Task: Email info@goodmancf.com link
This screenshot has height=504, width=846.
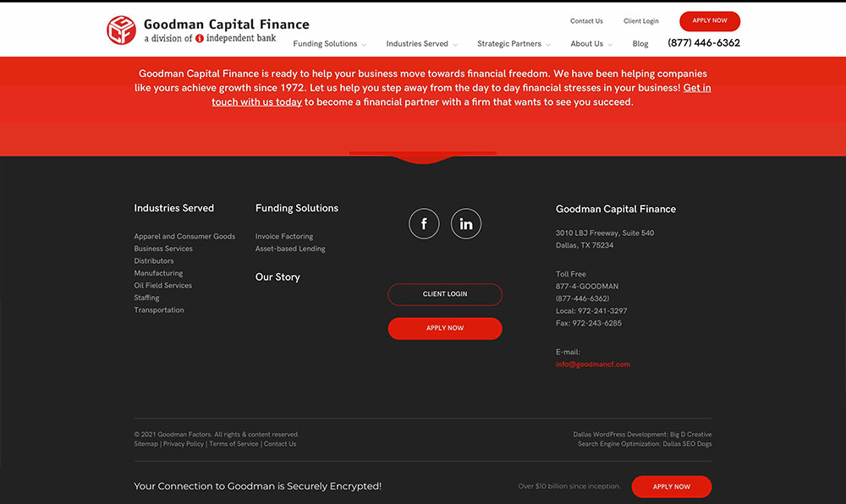Action: click(593, 364)
